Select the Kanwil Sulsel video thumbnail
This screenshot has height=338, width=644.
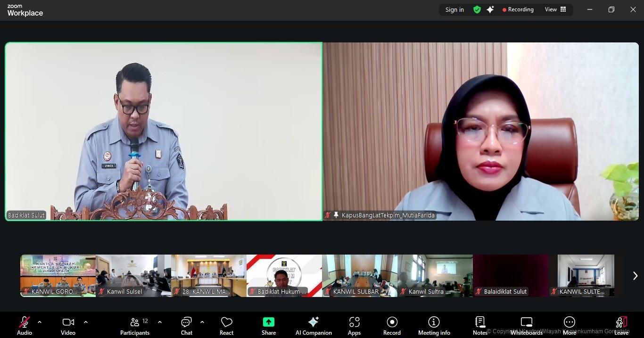point(133,276)
